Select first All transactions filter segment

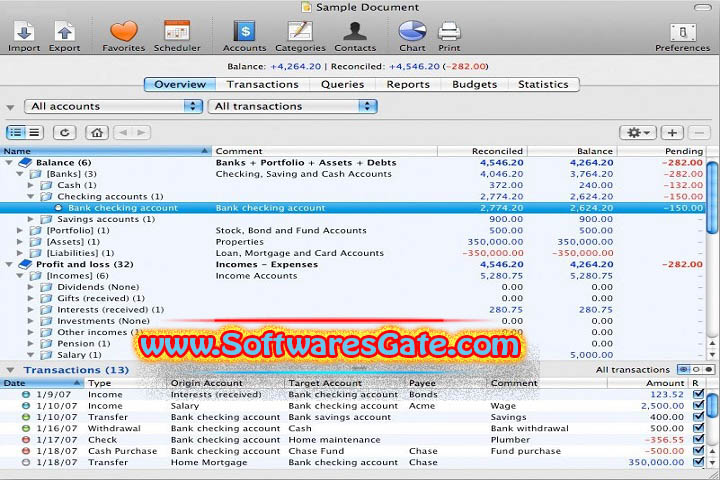click(x=684, y=370)
